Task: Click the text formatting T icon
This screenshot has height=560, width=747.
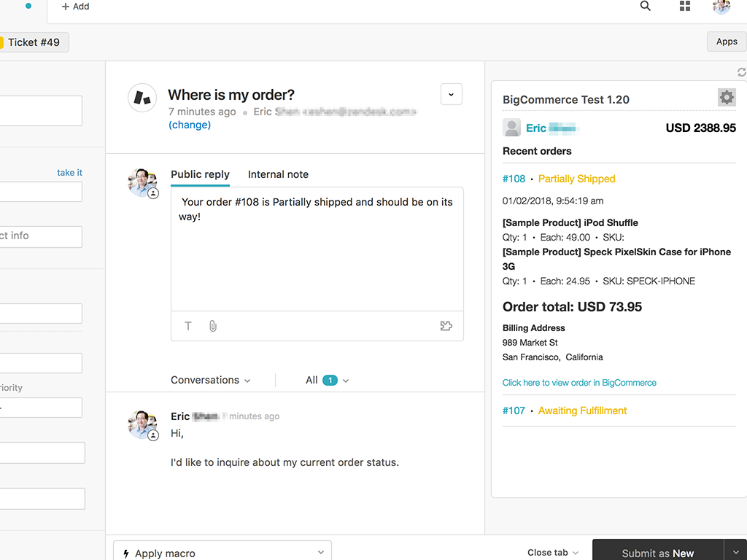Action: (188, 326)
